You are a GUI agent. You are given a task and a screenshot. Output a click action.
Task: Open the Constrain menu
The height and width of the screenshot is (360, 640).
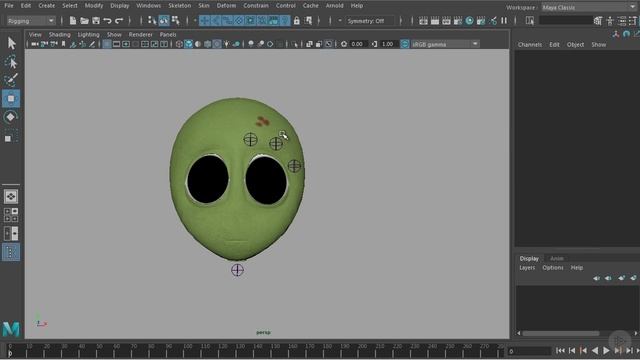click(x=256, y=6)
